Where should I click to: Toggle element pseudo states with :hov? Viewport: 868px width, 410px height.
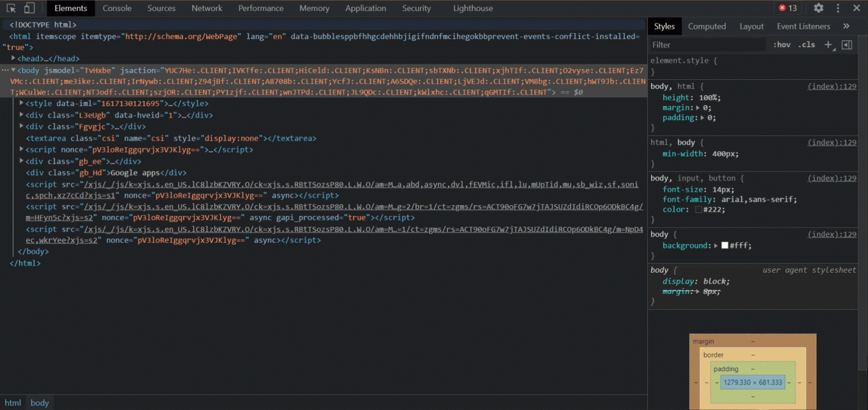click(782, 43)
